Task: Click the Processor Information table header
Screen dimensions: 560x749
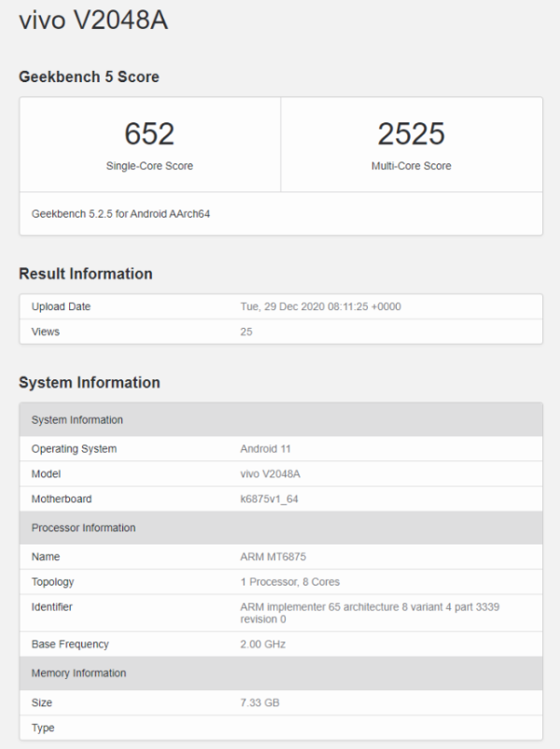Action: pos(281,528)
